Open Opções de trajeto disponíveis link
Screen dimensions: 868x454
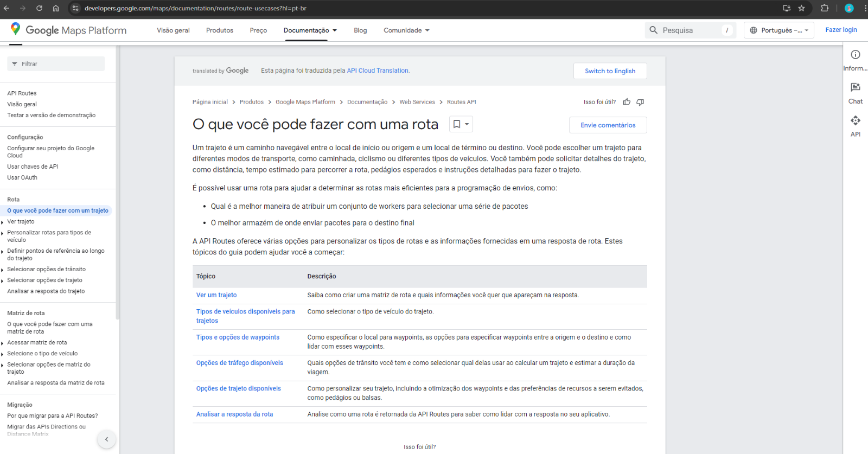click(239, 388)
